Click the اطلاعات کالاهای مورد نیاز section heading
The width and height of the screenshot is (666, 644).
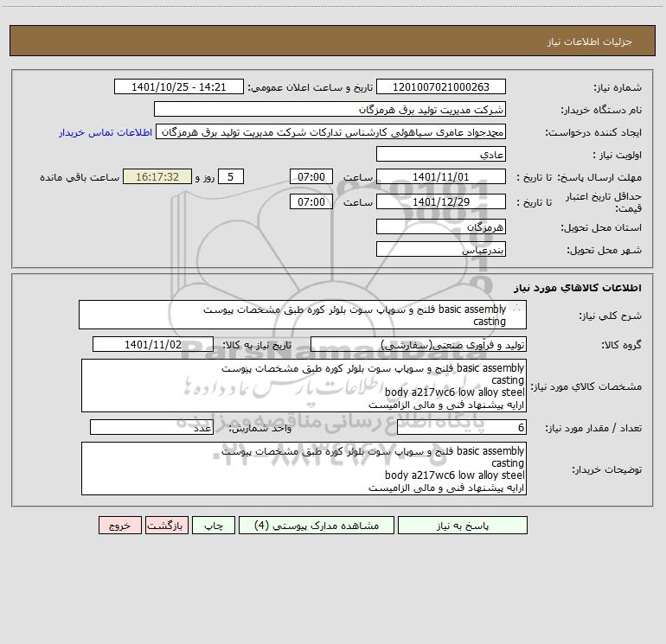click(578, 288)
